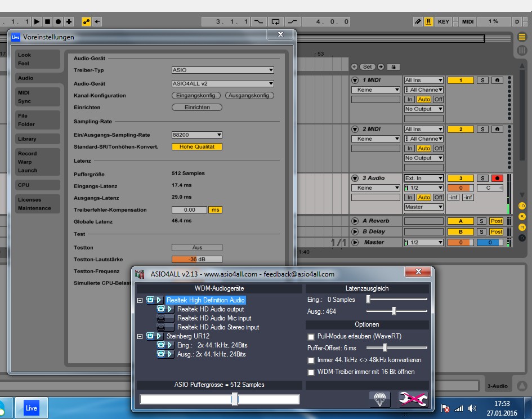This screenshot has height=419, width=532.
Task: Click the transport Play button
Action: [37, 21]
